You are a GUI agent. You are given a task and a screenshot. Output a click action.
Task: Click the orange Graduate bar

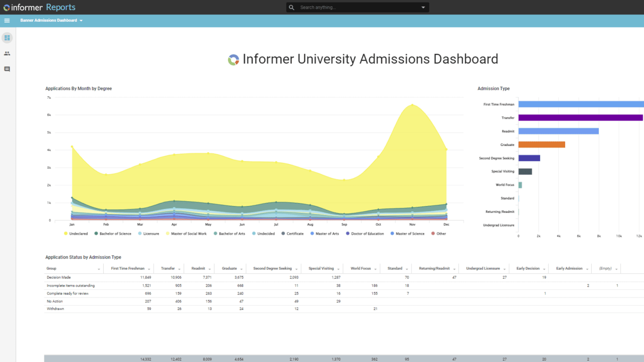(x=541, y=145)
